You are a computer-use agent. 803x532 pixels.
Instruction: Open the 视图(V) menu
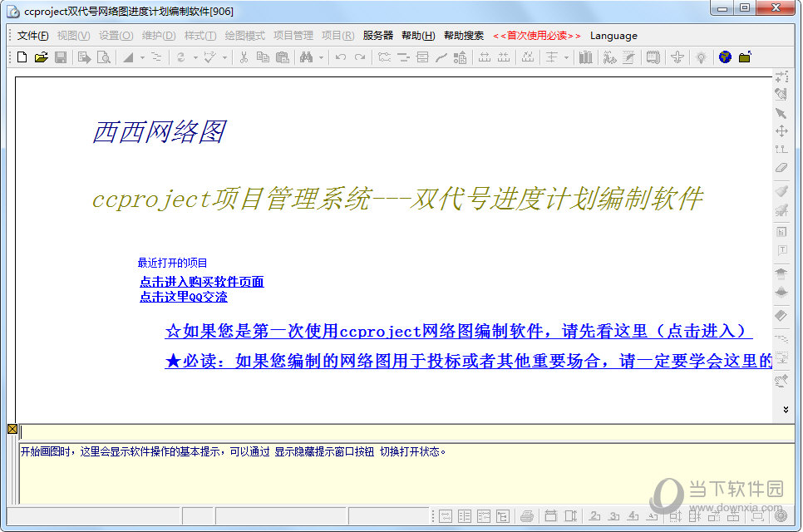click(73, 36)
